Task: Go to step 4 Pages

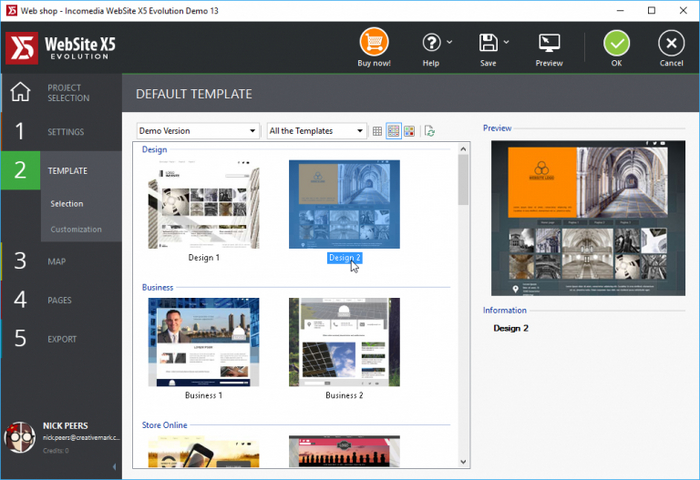Action: click(60, 300)
